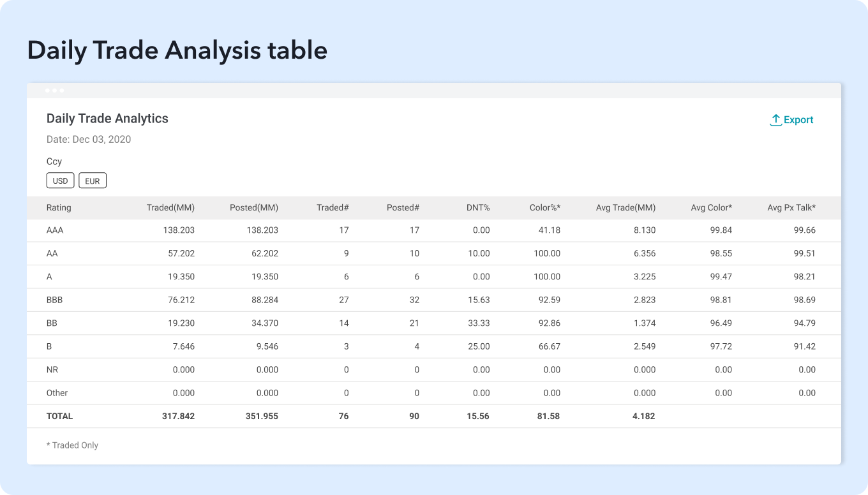868x495 pixels.
Task: Click the Traded# column header
Action: (x=333, y=207)
